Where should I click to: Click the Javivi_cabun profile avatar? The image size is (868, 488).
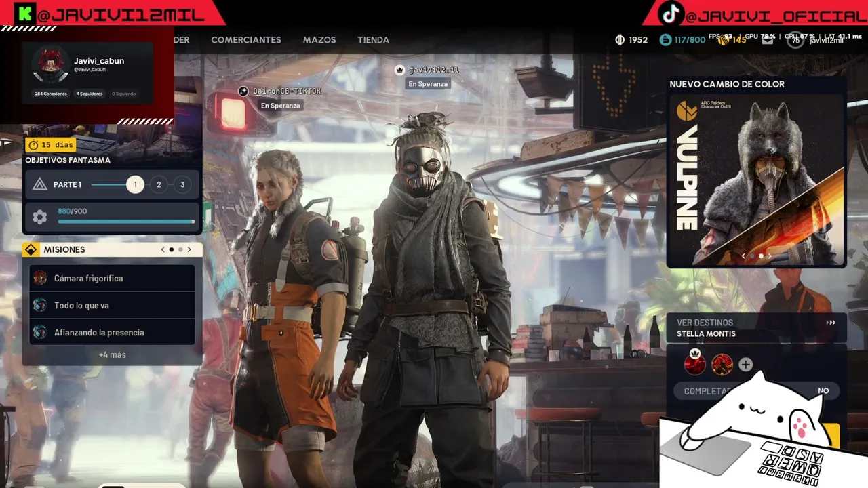[50, 64]
